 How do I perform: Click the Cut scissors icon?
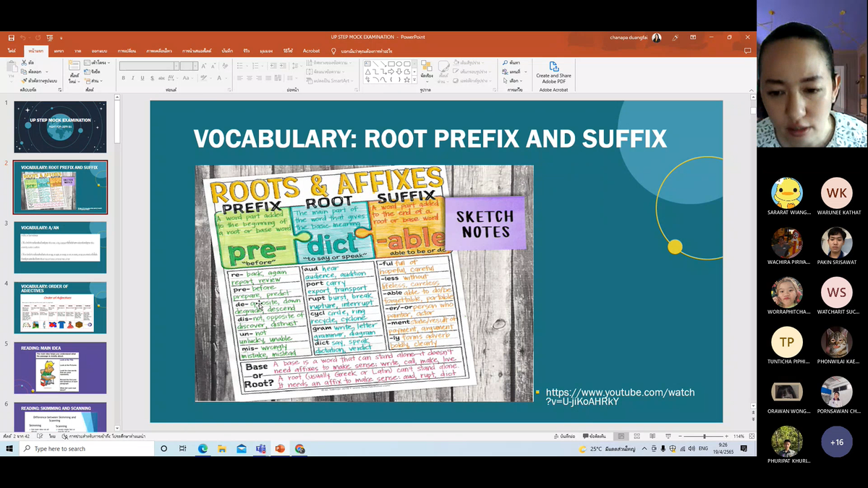pos(25,63)
